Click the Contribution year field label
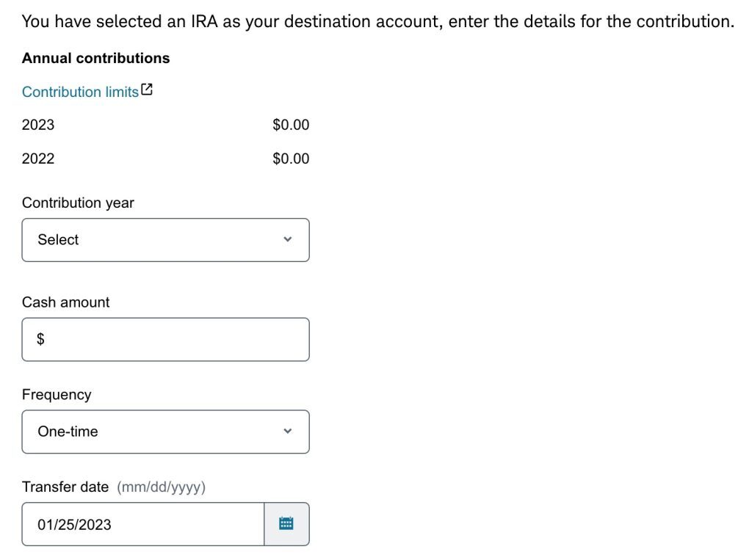The image size is (752, 560). 78,203
